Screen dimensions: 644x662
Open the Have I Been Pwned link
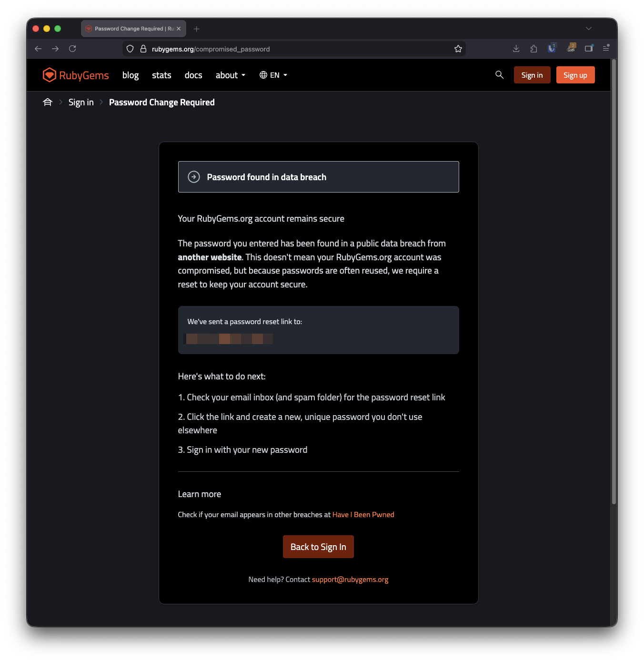363,515
